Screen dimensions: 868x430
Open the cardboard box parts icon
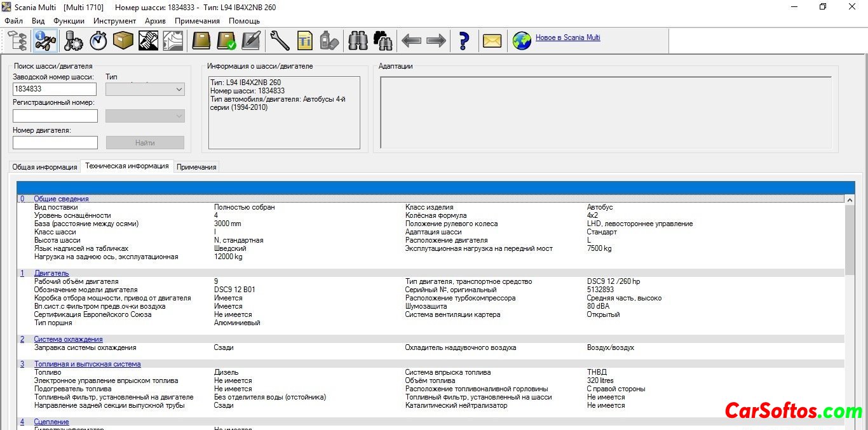[x=123, y=41]
